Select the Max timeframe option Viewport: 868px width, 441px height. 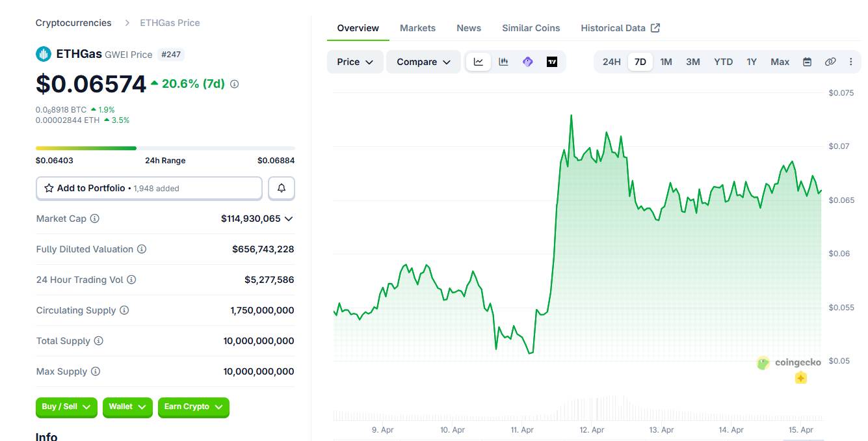(779, 61)
